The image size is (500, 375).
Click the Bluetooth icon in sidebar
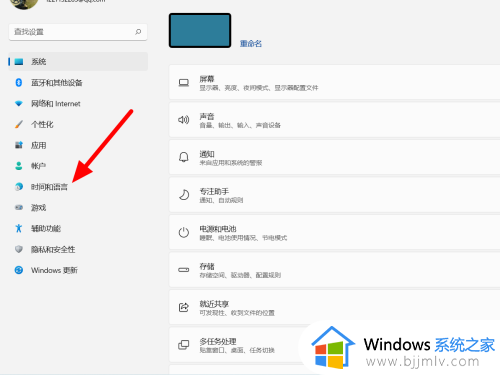click(x=19, y=82)
